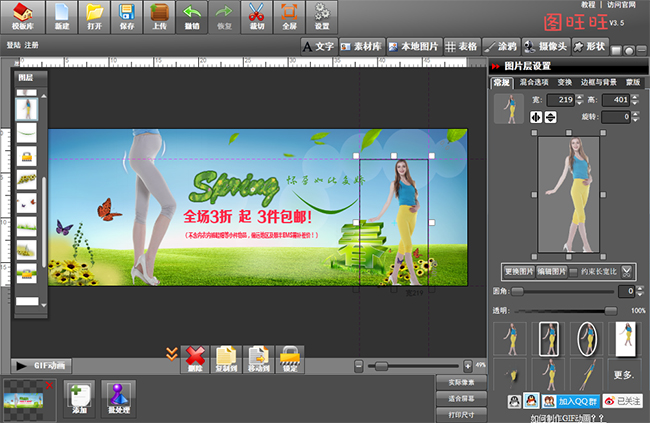Click the 登陆 login link
This screenshot has height=423, width=650.
pyautogui.click(x=13, y=45)
